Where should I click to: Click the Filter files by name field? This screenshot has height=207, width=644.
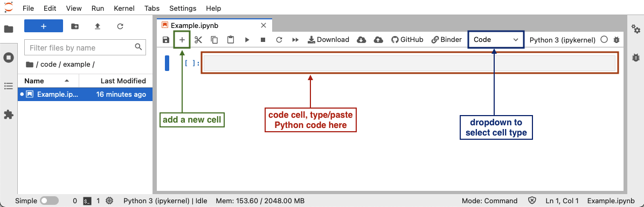pos(85,47)
